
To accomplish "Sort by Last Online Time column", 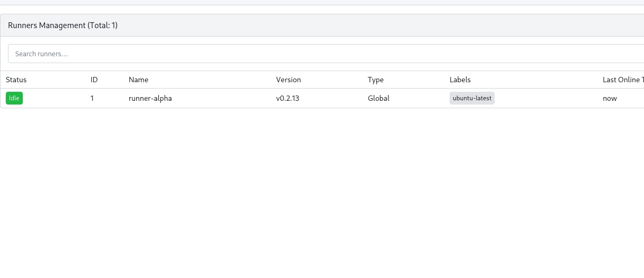I will [623, 80].
